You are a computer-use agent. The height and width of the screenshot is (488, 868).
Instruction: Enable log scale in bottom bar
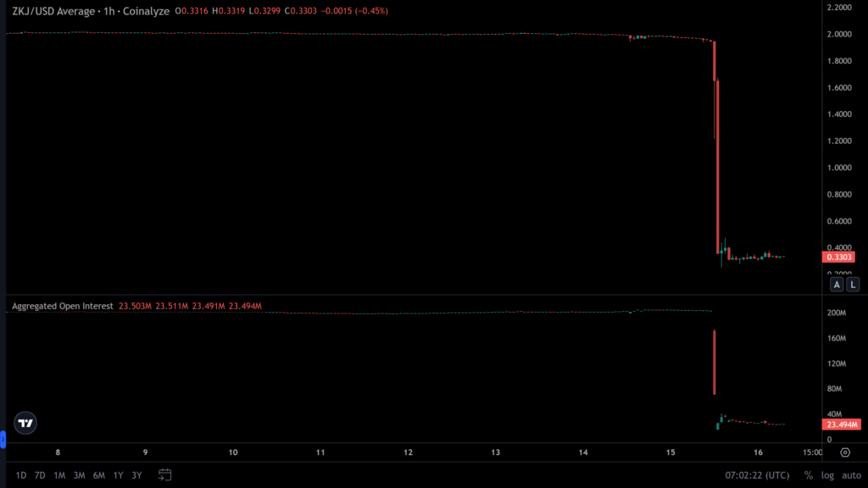tap(827, 475)
